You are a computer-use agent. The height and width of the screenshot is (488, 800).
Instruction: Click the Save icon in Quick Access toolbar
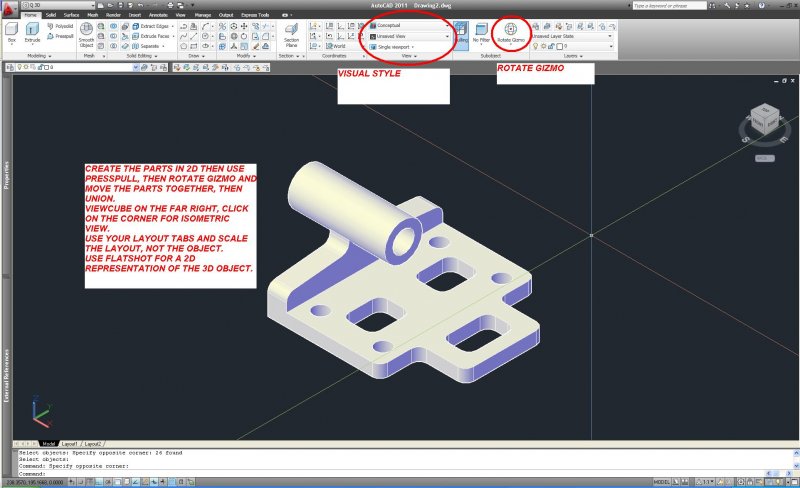(120, 5)
